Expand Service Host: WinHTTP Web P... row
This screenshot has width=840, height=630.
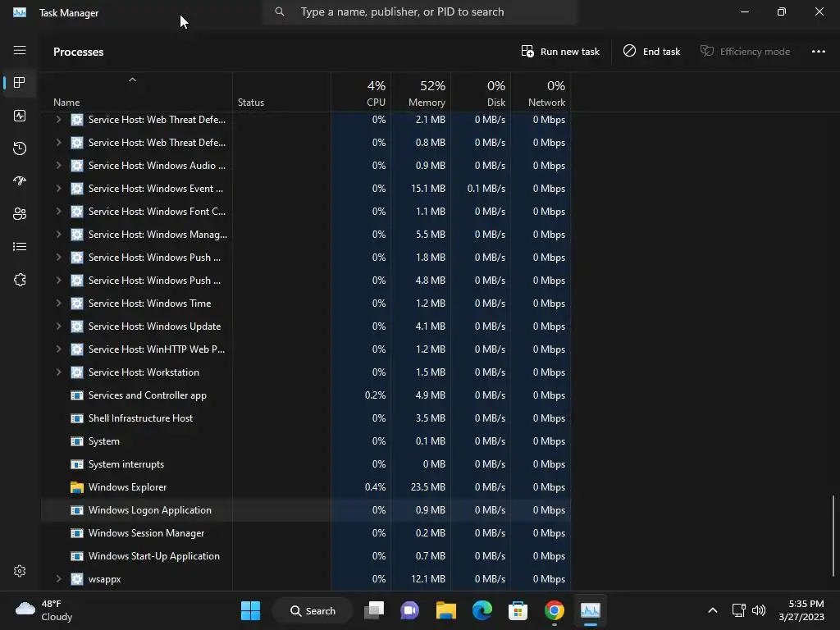58,349
